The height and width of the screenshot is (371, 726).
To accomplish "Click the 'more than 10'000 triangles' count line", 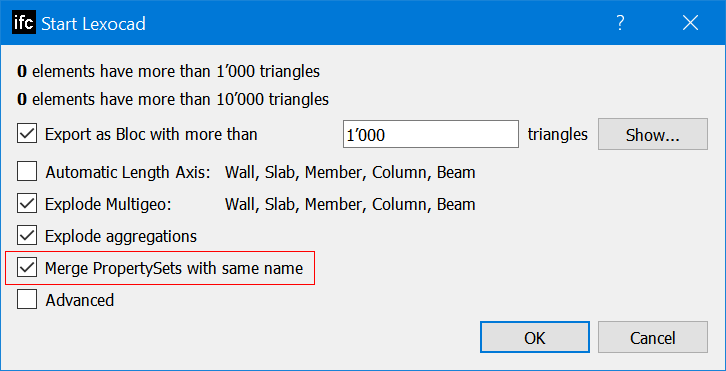I will pos(173,100).
